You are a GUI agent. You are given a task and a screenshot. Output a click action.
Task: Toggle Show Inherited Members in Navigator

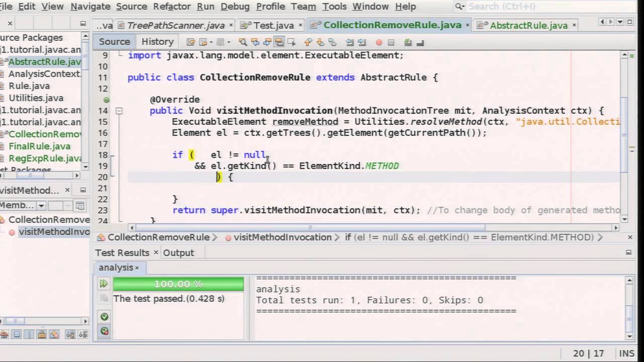coord(4,334)
